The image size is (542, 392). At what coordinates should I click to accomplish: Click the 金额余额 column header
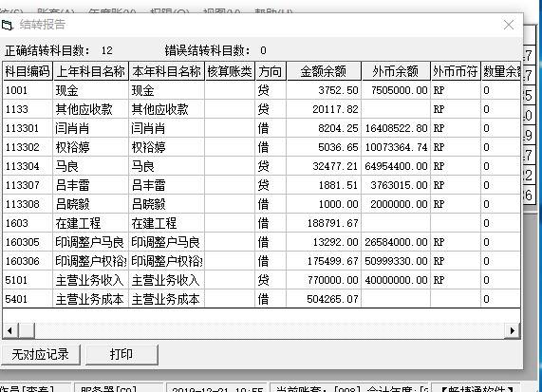click(324, 71)
